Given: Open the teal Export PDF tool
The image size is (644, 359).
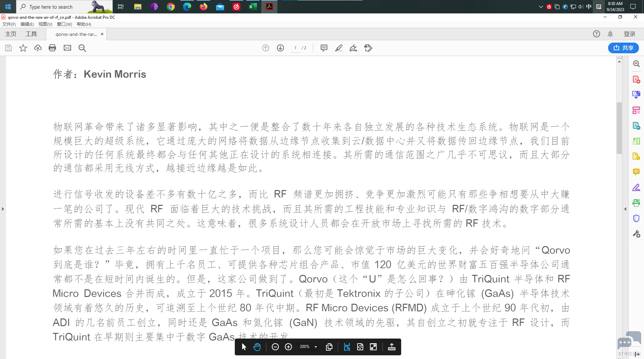Looking at the screenshot, I should 636,126.
